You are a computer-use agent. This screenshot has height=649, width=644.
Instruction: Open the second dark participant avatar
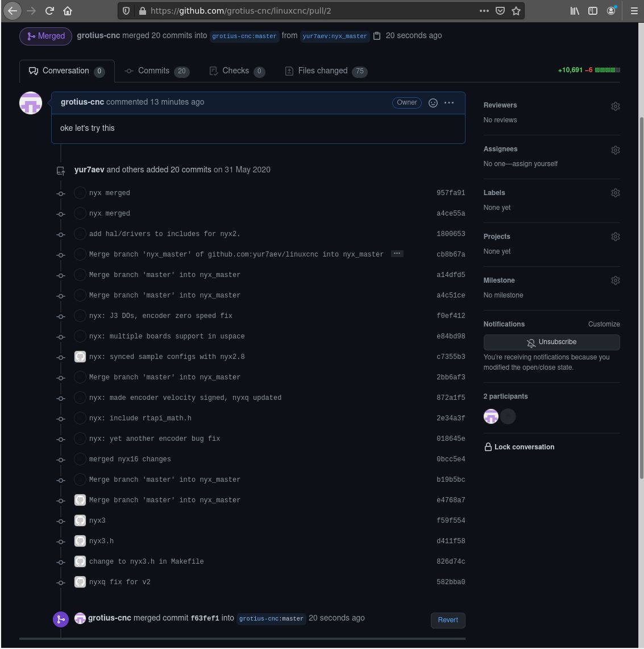(x=508, y=416)
